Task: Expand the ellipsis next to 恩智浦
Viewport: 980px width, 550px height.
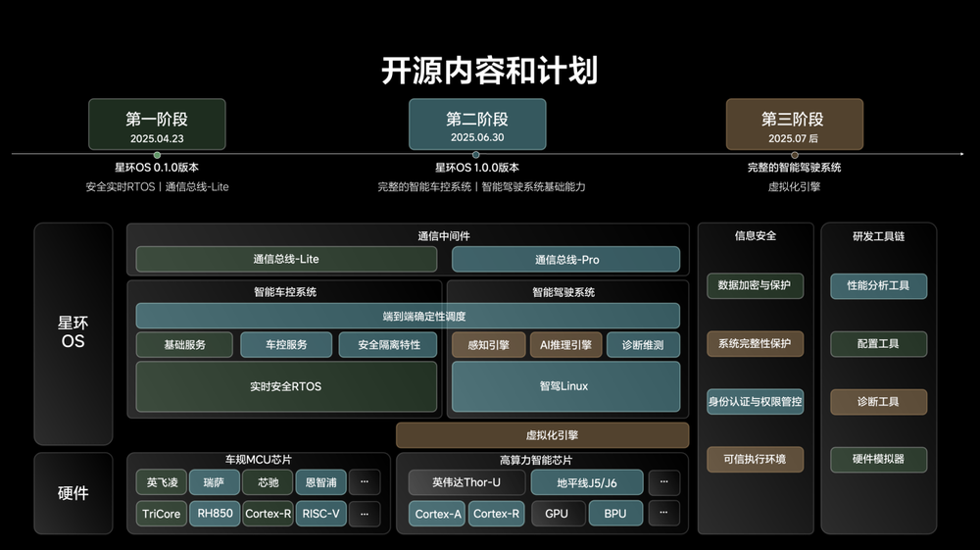Action: 365,482
